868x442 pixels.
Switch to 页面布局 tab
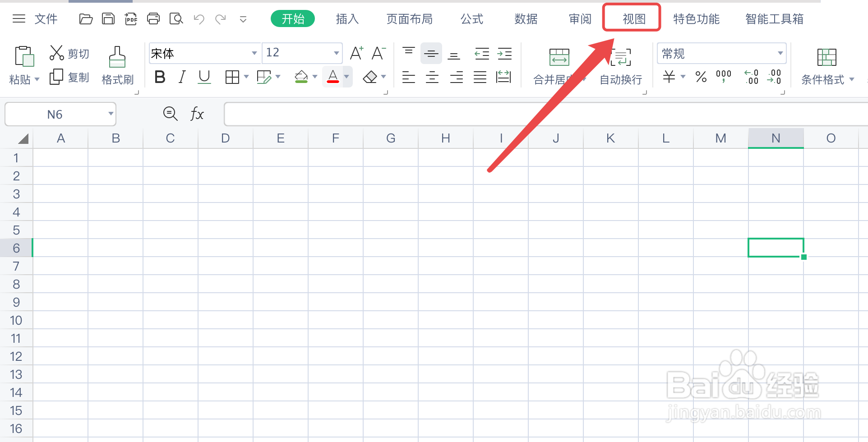point(409,19)
